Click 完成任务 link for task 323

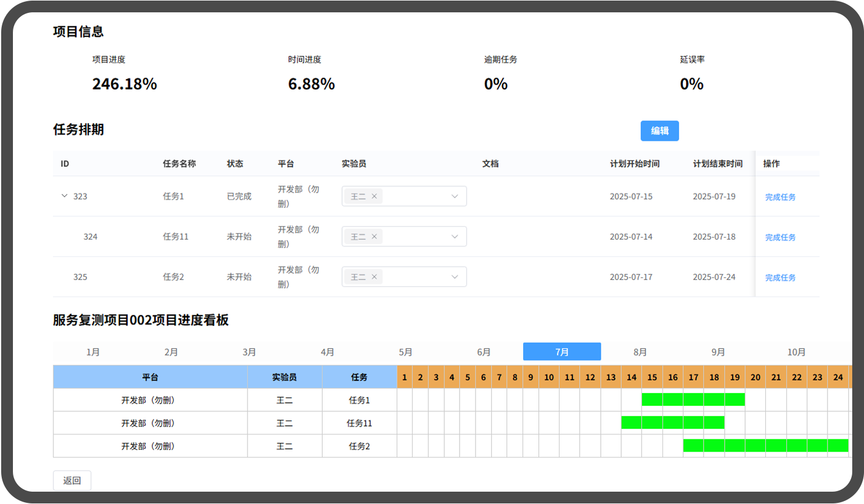click(780, 197)
